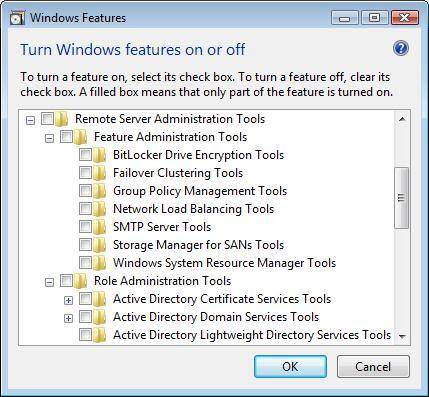Click the Role Administration Tools folder icon
This screenshot has width=429, height=397.
point(81,281)
